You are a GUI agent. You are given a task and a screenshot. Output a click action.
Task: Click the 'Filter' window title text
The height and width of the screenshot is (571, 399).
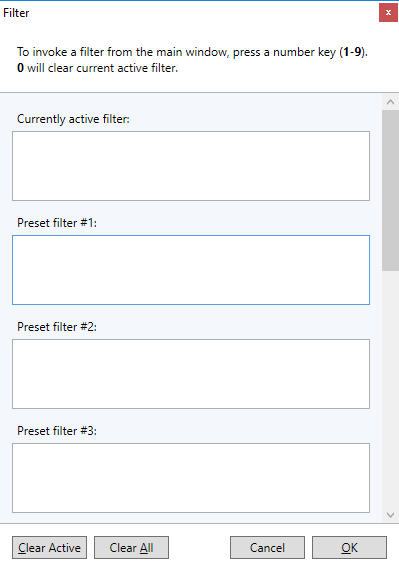16,13
